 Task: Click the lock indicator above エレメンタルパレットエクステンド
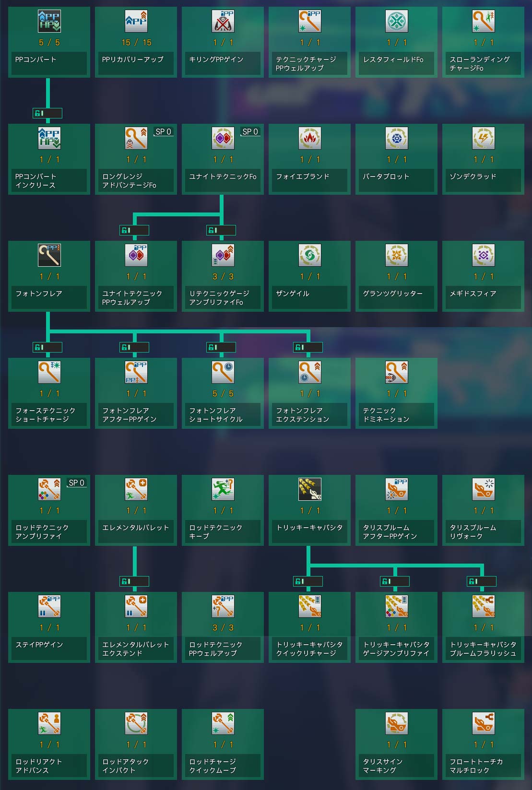tap(134, 581)
